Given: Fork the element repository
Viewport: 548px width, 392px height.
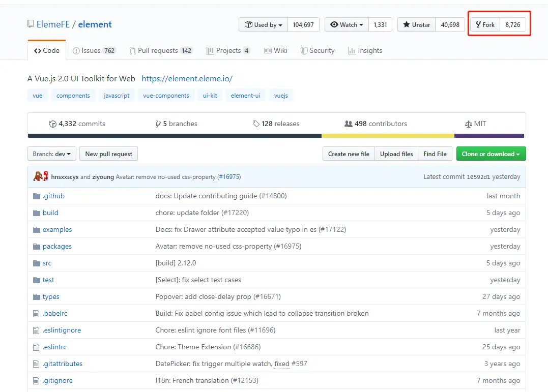Looking at the screenshot, I should (485, 24).
